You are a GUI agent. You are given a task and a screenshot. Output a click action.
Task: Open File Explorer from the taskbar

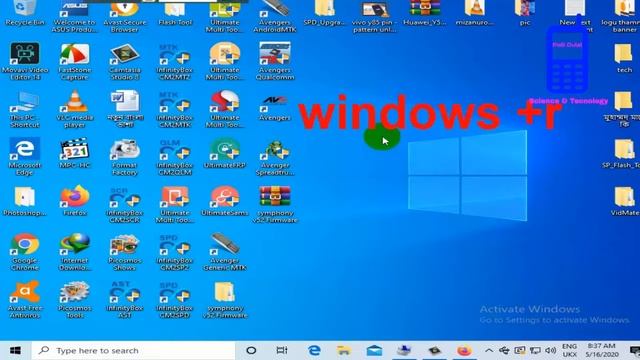pyautogui.click(x=344, y=350)
